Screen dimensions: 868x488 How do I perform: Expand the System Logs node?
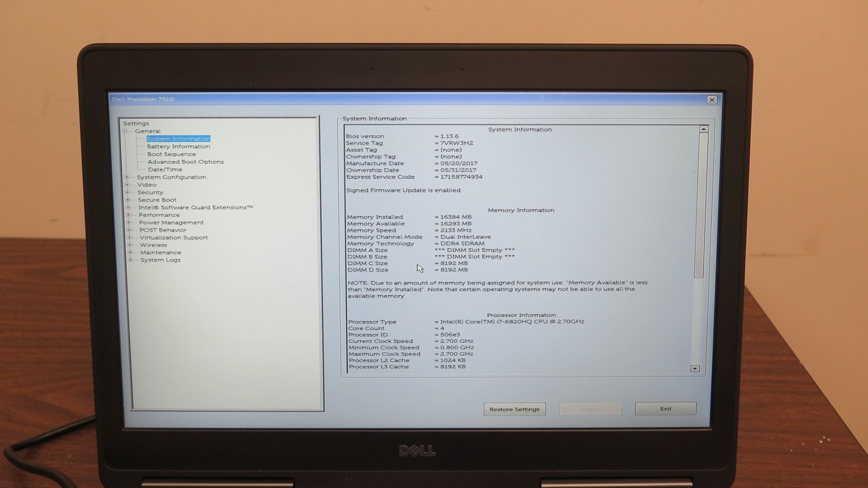[x=130, y=260]
